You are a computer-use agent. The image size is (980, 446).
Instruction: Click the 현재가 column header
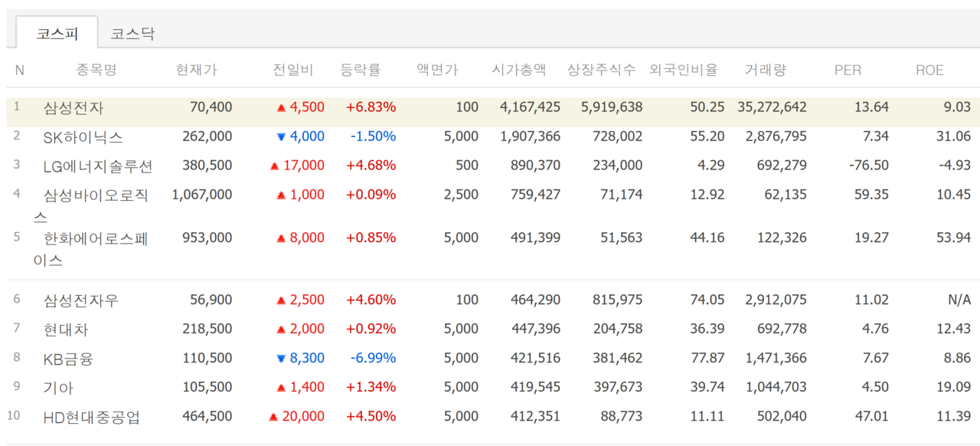coord(196,70)
